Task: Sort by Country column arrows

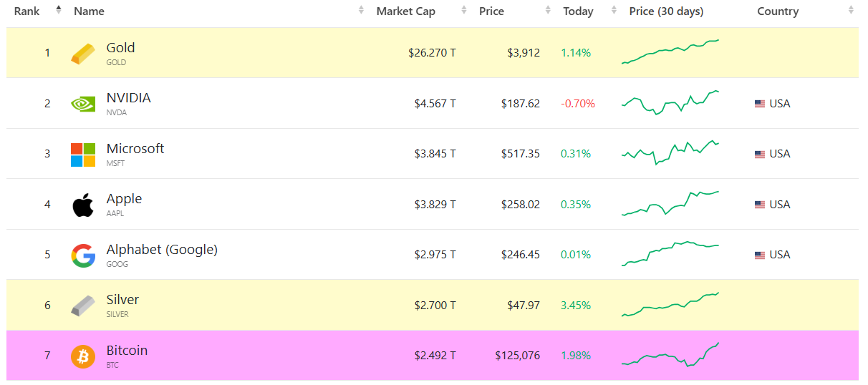Action: pos(851,11)
